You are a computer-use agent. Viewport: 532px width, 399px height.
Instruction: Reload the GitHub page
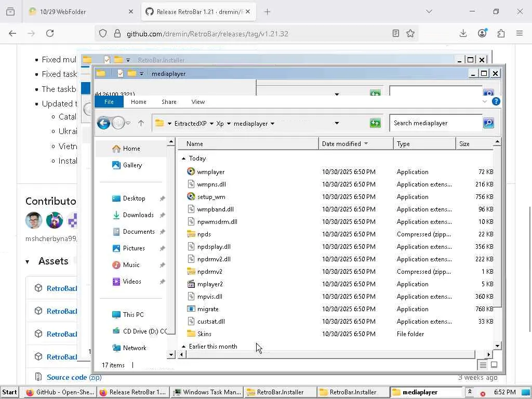50,33
